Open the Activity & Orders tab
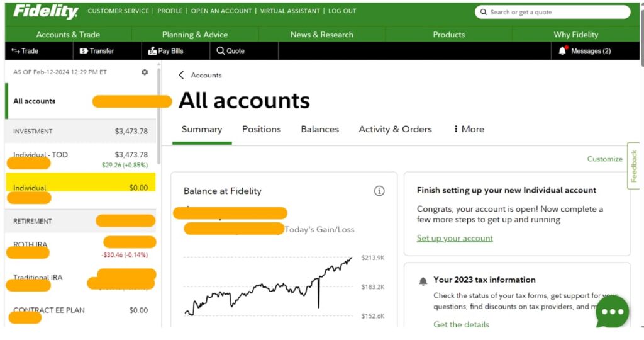644x340 pixels. [x=395, y=129]
